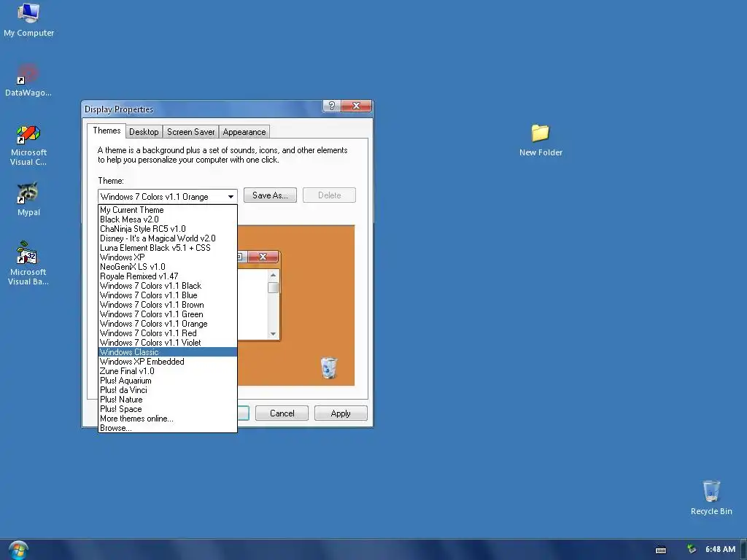Select Plus! Nature theme
The width and height of the screenshot is (747, 560).
click(168, 400)
